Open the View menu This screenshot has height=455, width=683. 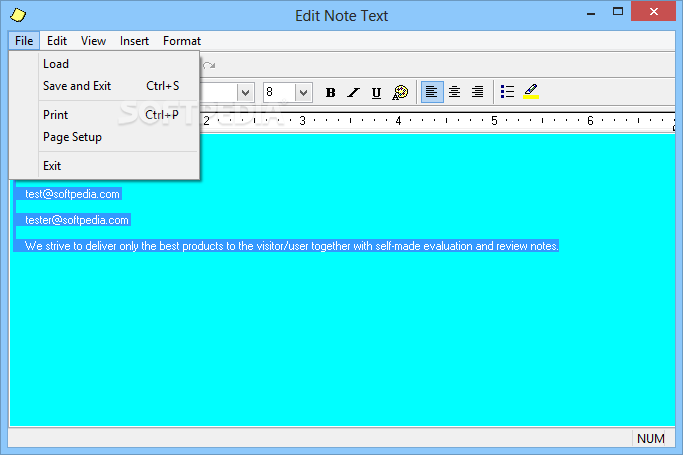[93, 41]
